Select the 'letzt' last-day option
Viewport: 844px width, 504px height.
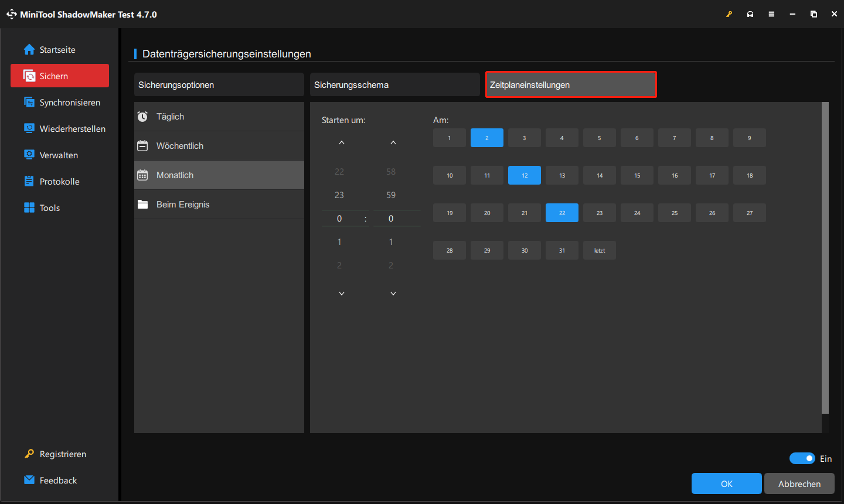[x=599, y=250]
